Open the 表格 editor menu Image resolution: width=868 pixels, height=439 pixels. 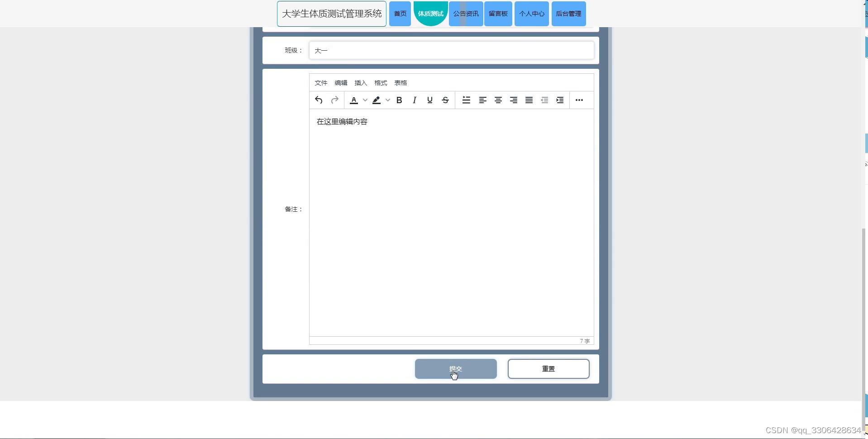coord(401,83)
